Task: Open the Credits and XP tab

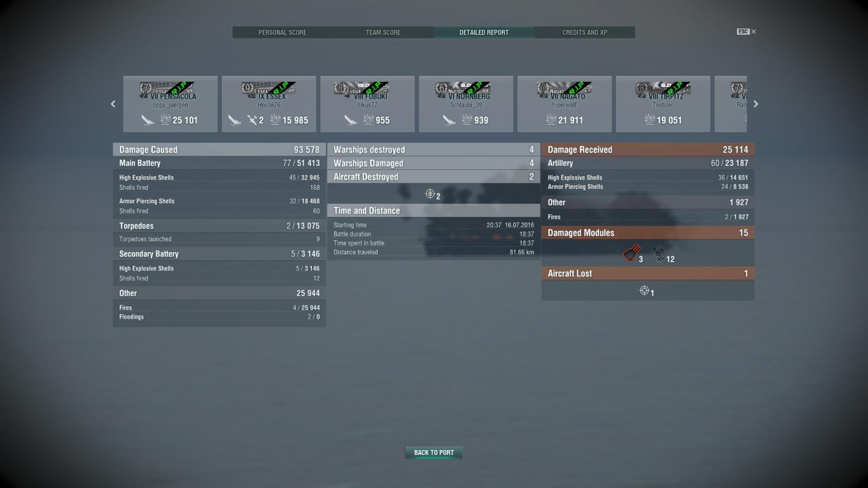Action: coord(585,33)
